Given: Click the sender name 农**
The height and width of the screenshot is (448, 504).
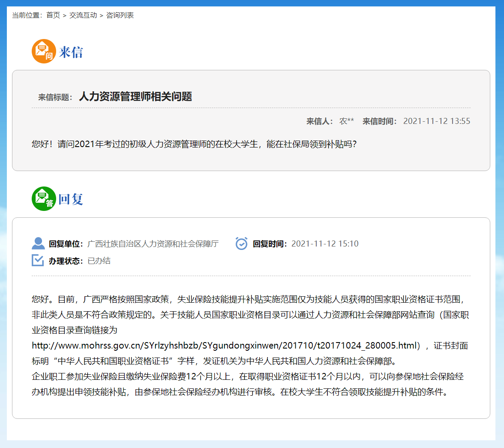Looking at the screenshot, I should [x=346, y=121].
